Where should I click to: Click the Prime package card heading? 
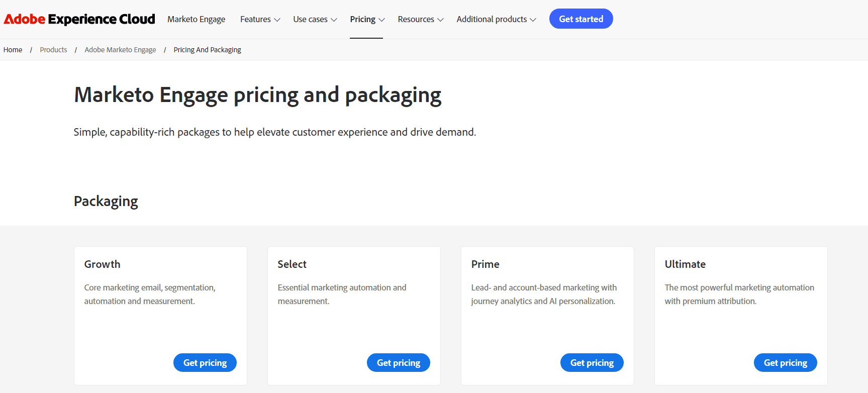pos(485,264)
